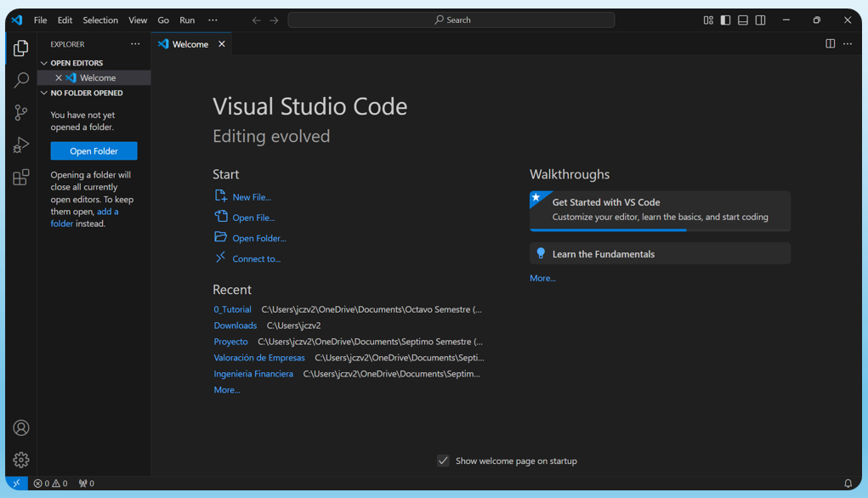This screenshot has height=498, width=868.
Task: Select the Welcome editor tab
Action: click(x=190, y=44)
